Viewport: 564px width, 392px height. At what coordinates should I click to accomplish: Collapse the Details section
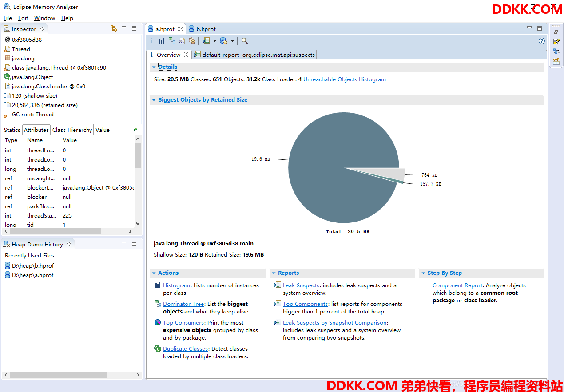(154, 67)
